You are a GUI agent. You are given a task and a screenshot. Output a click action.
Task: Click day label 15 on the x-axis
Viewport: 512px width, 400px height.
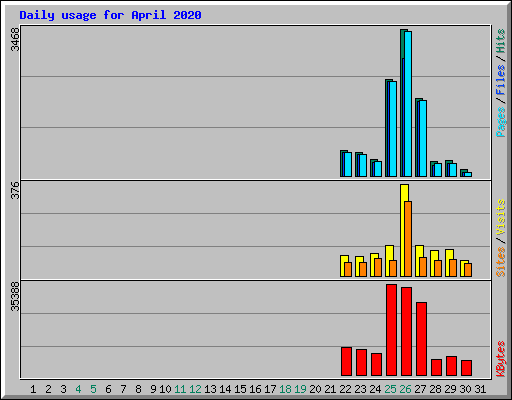(240, 389)
